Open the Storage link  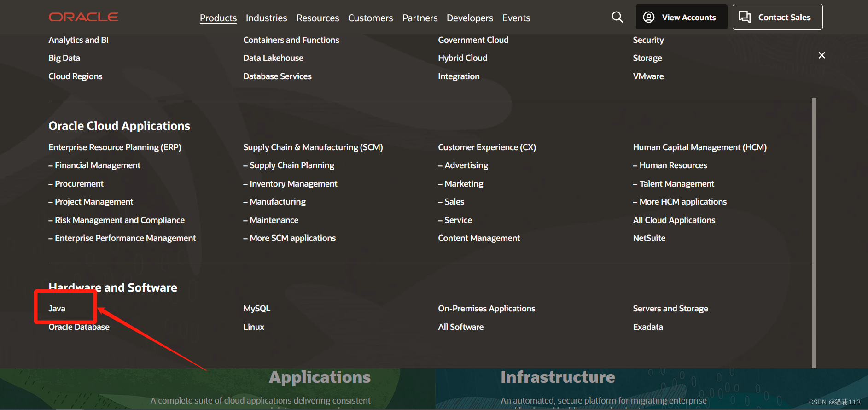(647, 58)
